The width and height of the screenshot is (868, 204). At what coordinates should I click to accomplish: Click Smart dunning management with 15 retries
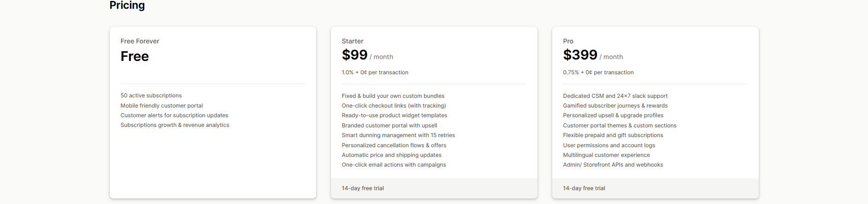(398, 135)
